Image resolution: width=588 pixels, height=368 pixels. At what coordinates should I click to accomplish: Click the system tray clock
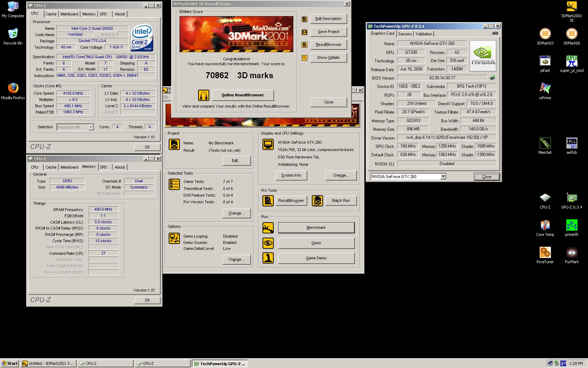click(x=576, y=363)
